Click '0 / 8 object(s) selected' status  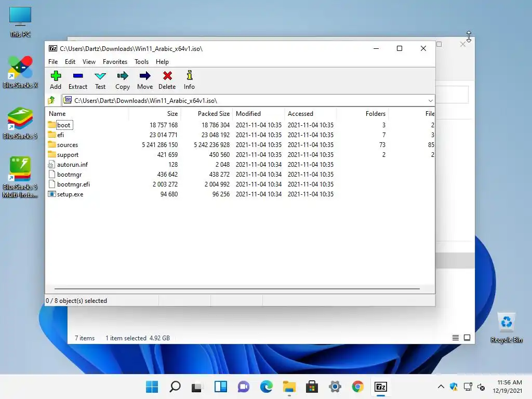click(76, 301)
